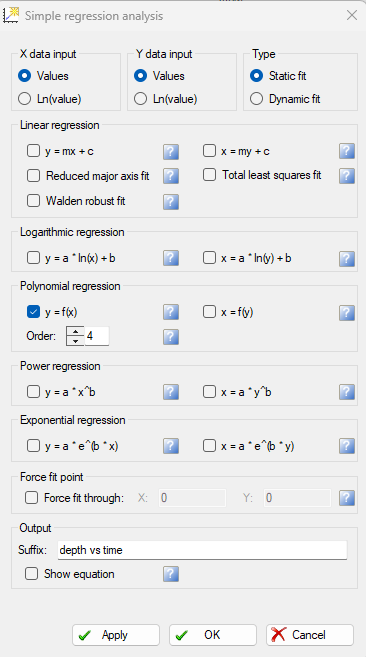Open help for Total least squares fit

tap(347, 176)
